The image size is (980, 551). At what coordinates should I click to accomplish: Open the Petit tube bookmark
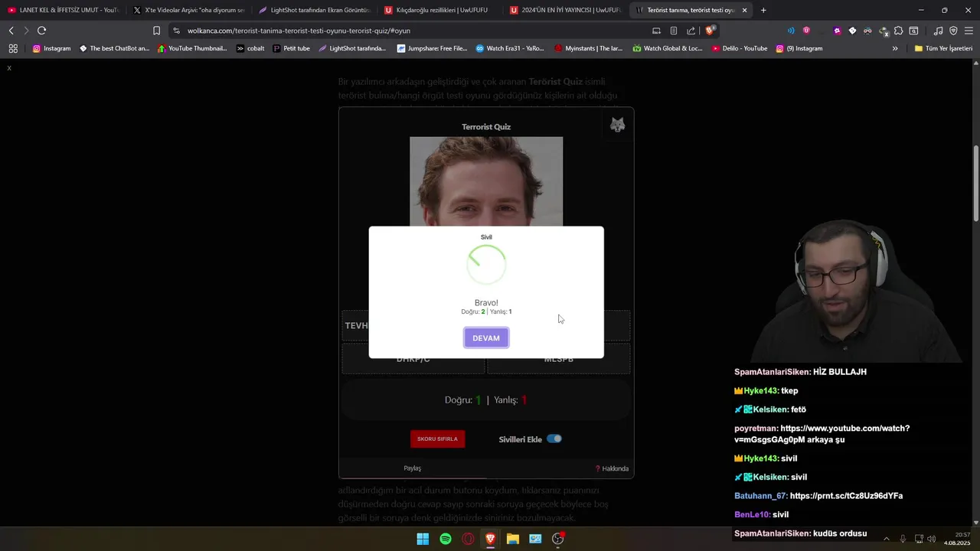(x=292, y=48)
